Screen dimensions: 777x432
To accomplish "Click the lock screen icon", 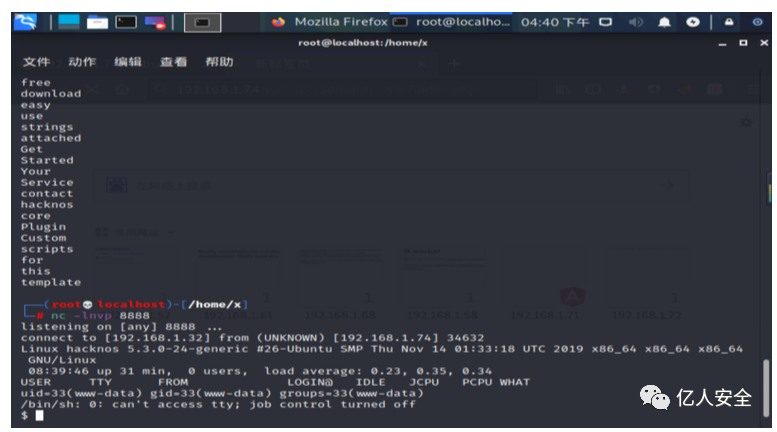I will pyautogui.click(x=729, y=22).
